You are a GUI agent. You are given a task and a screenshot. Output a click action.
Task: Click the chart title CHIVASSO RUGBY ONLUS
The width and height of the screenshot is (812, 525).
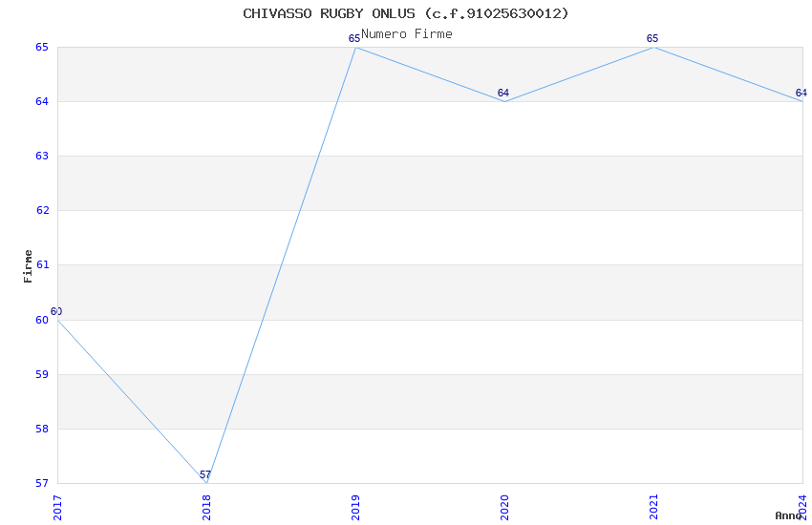click(405, 13)
